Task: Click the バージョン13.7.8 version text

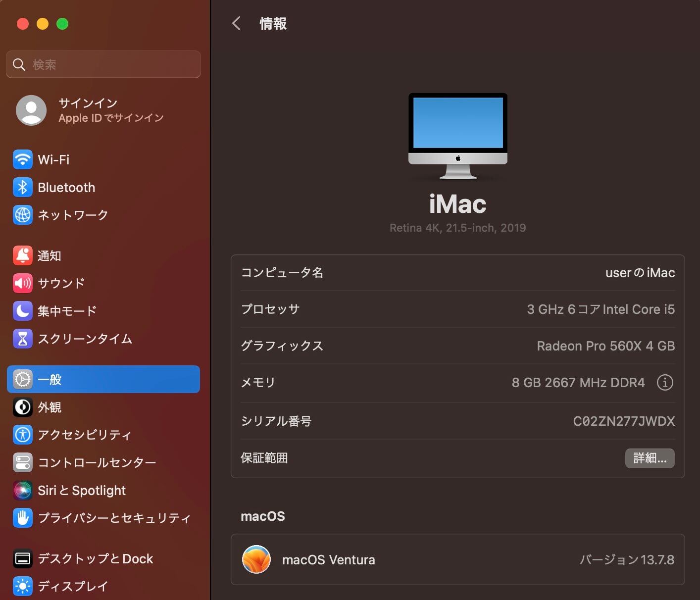Action: (x=627, y=559)
